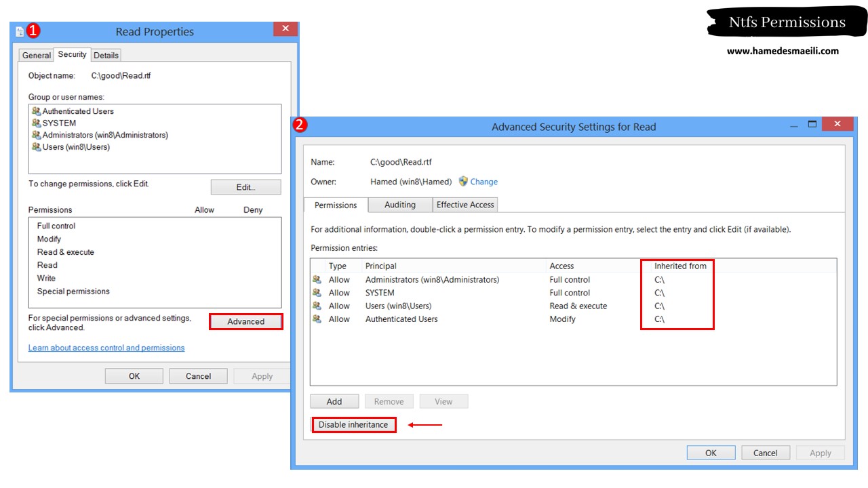Click the Change owner link
The height and width of the screenshot is (488, 868).
pos(484,182)
